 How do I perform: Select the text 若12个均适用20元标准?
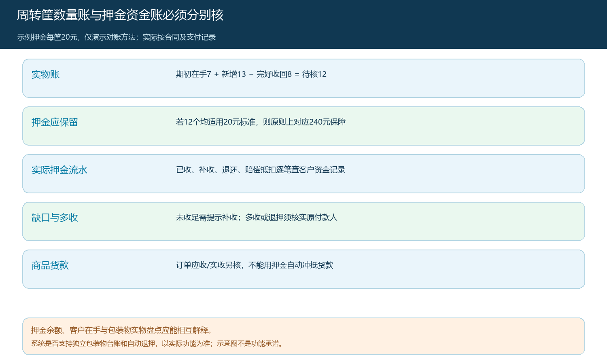[216, 122]
